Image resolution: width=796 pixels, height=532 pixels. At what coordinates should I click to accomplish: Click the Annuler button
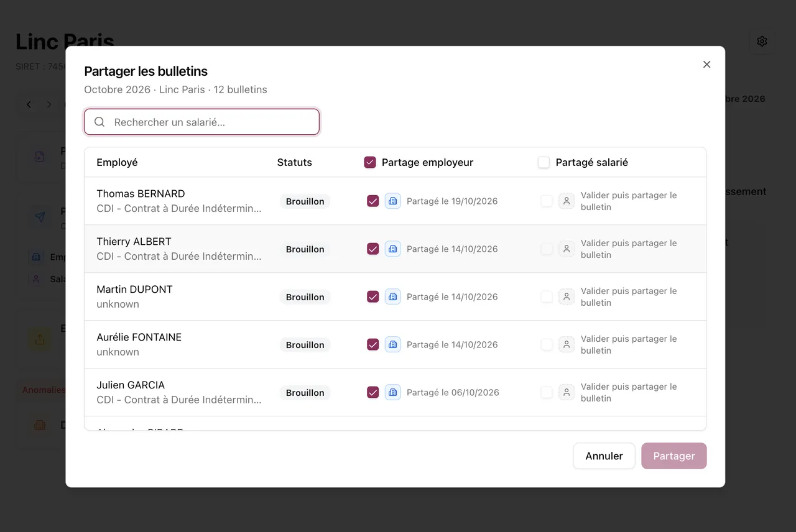coord(604,456)
